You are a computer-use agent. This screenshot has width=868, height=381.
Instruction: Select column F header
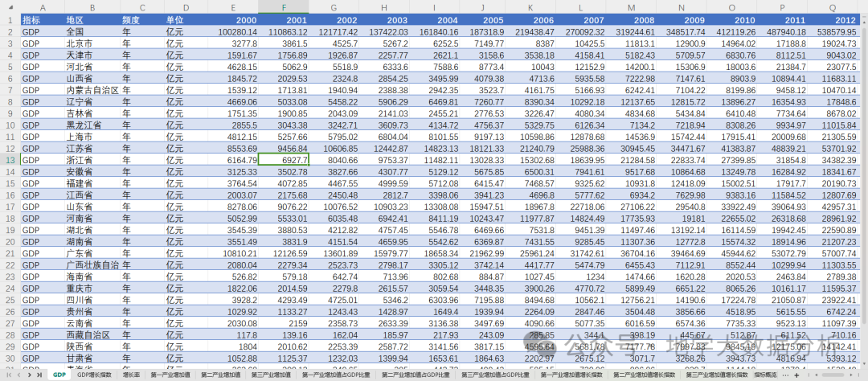coord(284,8)
